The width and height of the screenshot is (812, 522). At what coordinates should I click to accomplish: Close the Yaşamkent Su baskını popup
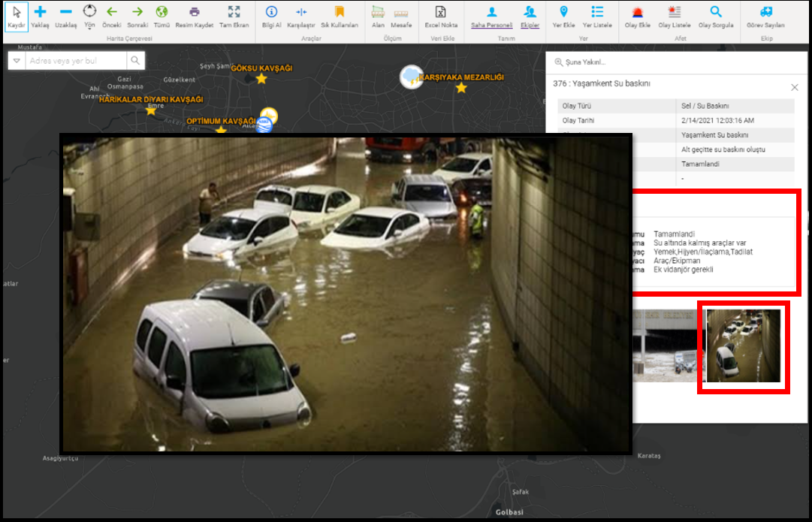(795, 87)
